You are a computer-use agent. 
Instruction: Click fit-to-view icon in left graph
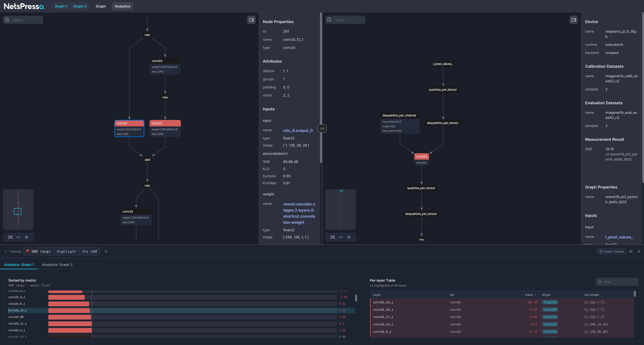point(10,237)
